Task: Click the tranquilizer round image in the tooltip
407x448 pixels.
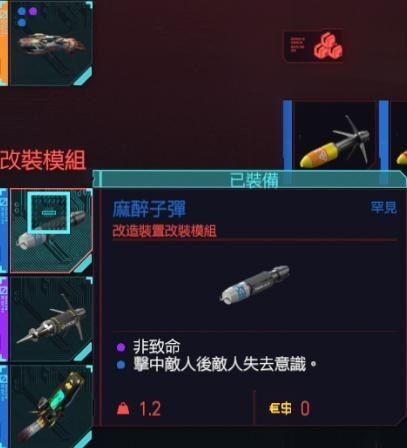Action: click(255, 284)
